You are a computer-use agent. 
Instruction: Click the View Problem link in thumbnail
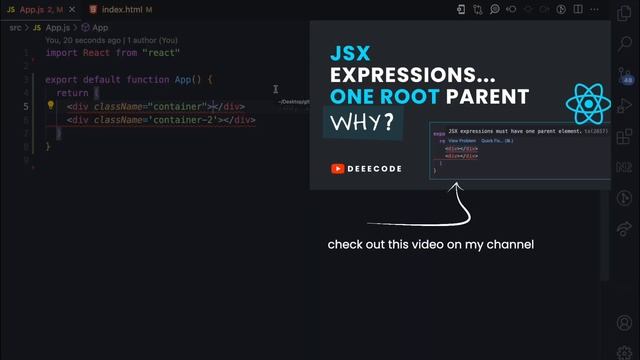click(462, 141)
